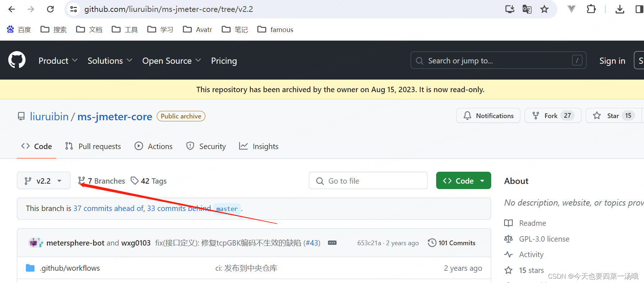Open the browser extensions puzzle icon
Viewport: 644px width, 283px height.
pos(591,9)
